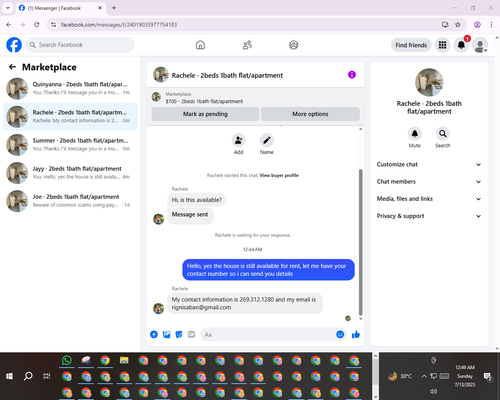
Task: View site information icon in address bar
Action: pos(53,25)
